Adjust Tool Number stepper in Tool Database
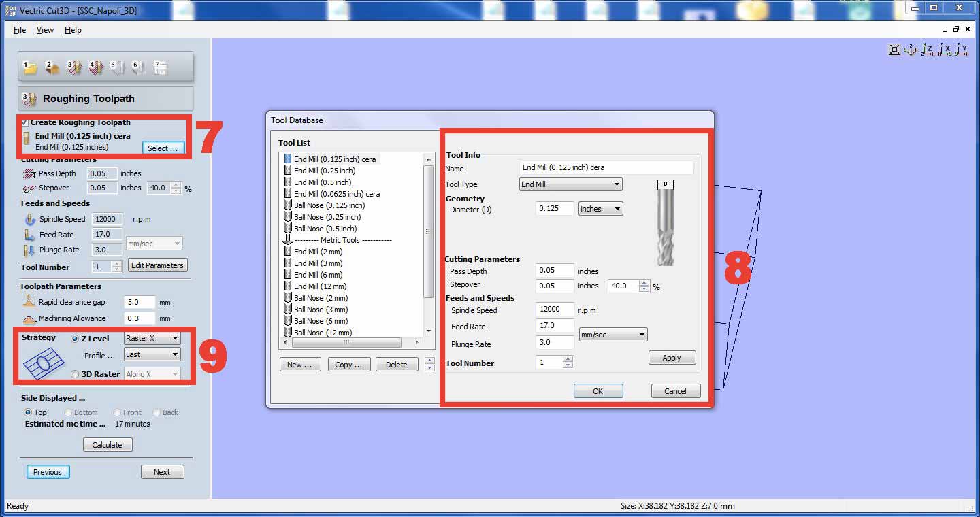The width and height of the screenshot is (980, 517). pyautogui.click(x=568, y=363)
